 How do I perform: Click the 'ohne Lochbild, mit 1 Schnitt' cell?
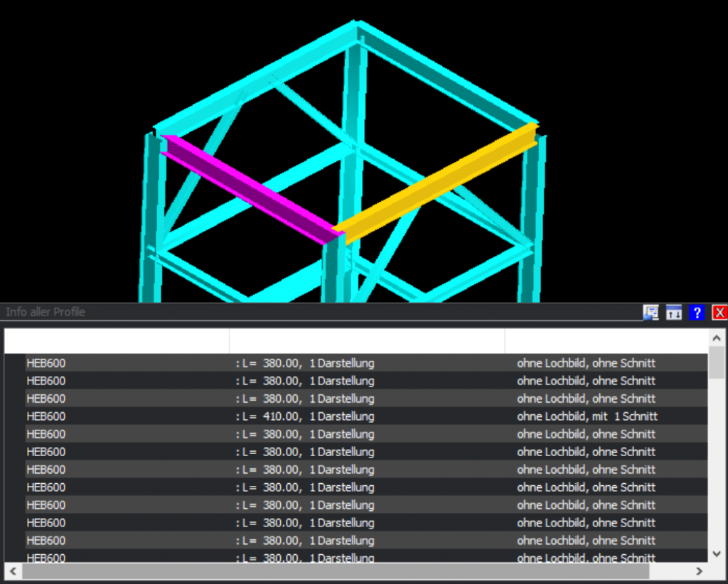pos(587,416)
